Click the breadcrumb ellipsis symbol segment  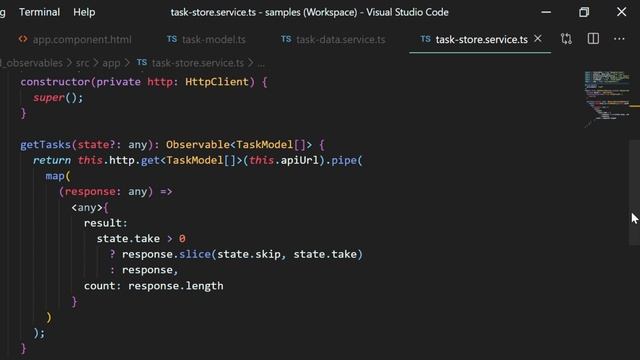click(261, 64)
